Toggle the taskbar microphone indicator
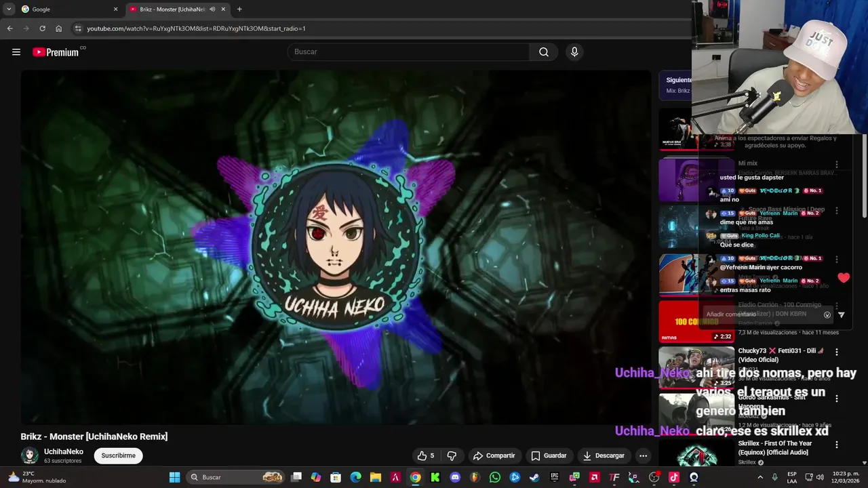868x488 pixels. (774, 477)
